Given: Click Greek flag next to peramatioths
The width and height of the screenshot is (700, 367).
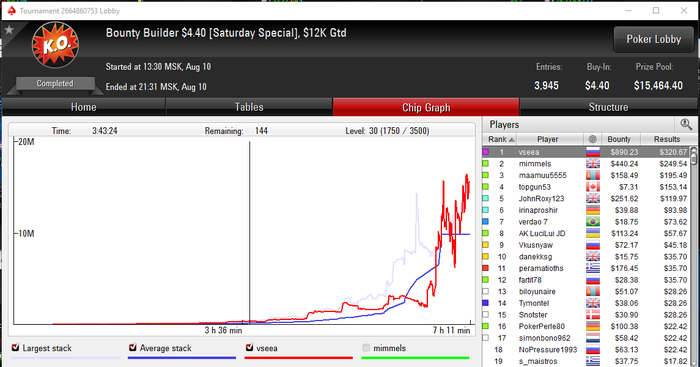Looking at the screenshot, I should pyautogui.click(x=593, y=268).
